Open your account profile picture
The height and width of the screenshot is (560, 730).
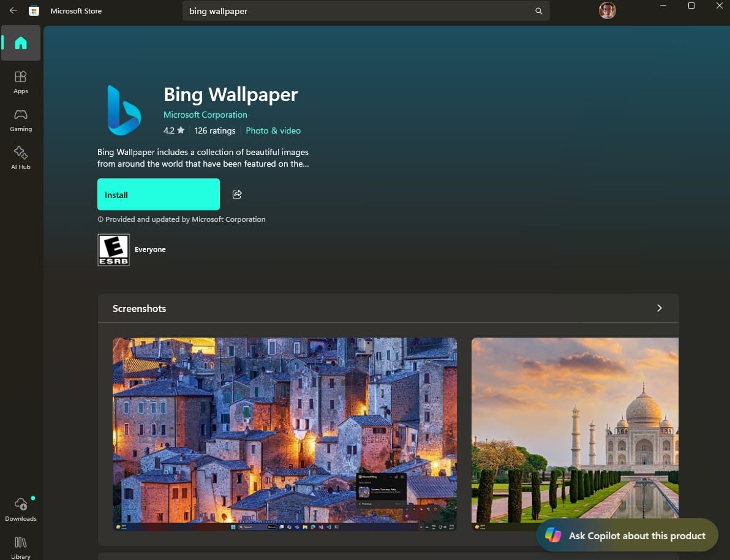tap(607, 10)
